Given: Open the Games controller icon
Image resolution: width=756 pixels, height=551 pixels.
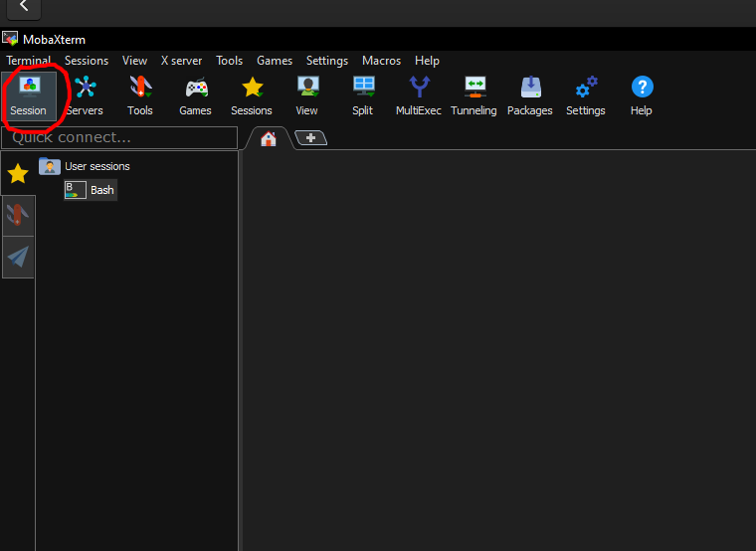Looking at the screenshot, I should (196, 95).
